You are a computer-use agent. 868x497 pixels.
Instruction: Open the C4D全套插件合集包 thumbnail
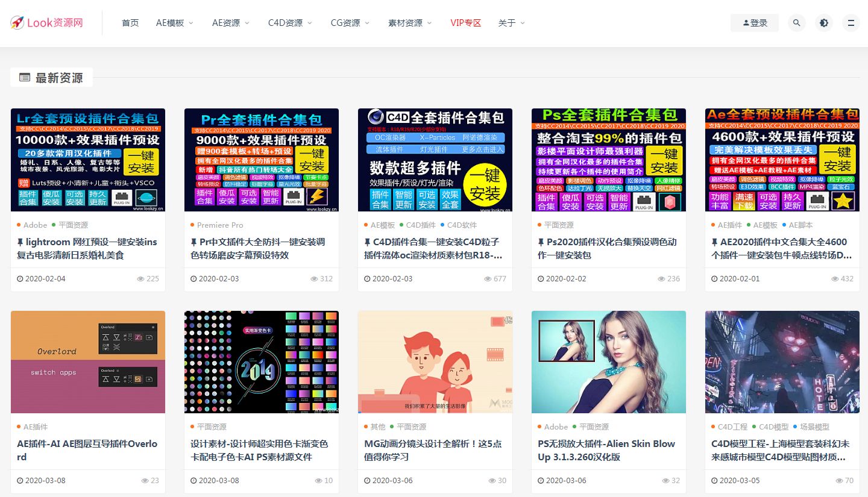tap(435, 160)
